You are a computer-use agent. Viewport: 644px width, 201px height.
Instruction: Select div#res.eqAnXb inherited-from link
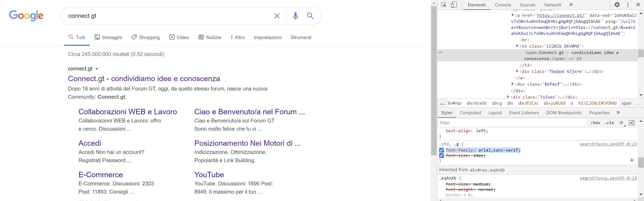(487, 170)
